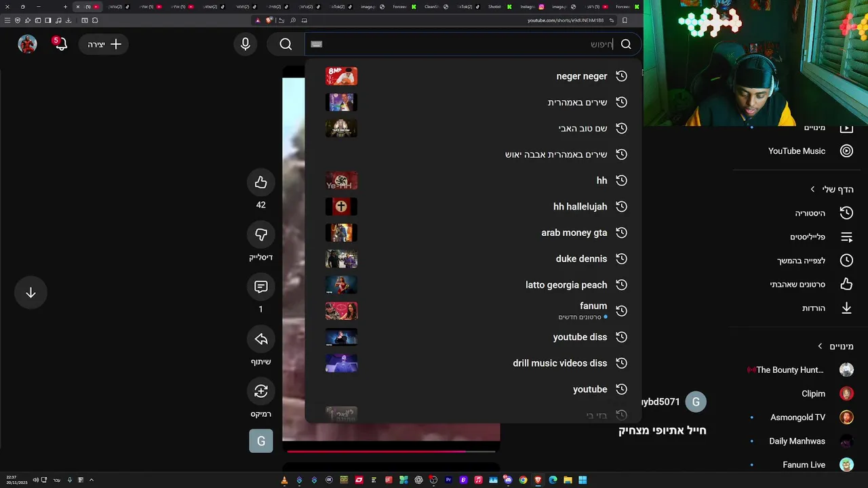
Task: Open the comments icon on the short
Action: [x=261, y=287]
